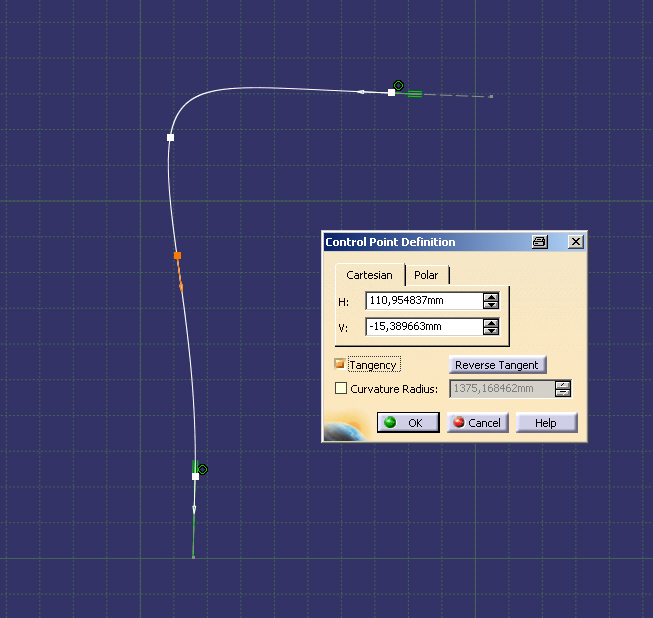This screenshot has width=653, height=618.
Task: Enable the Curvature Radius checkbox
Action: 341,388
